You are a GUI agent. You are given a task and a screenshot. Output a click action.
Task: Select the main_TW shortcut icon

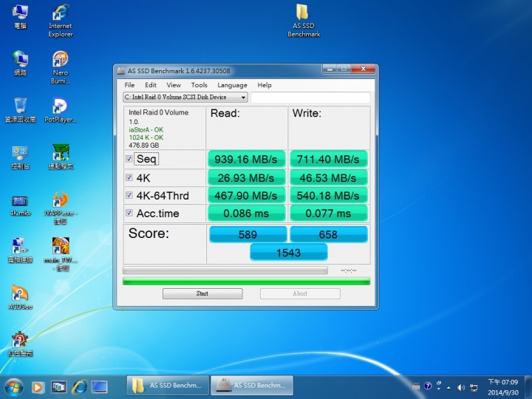pos(61,253)
